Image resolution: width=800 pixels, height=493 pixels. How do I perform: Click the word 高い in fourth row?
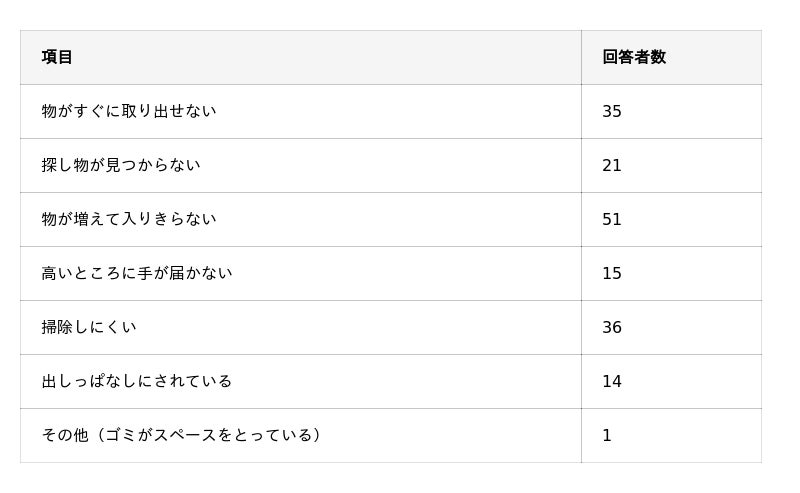[58, 273]
